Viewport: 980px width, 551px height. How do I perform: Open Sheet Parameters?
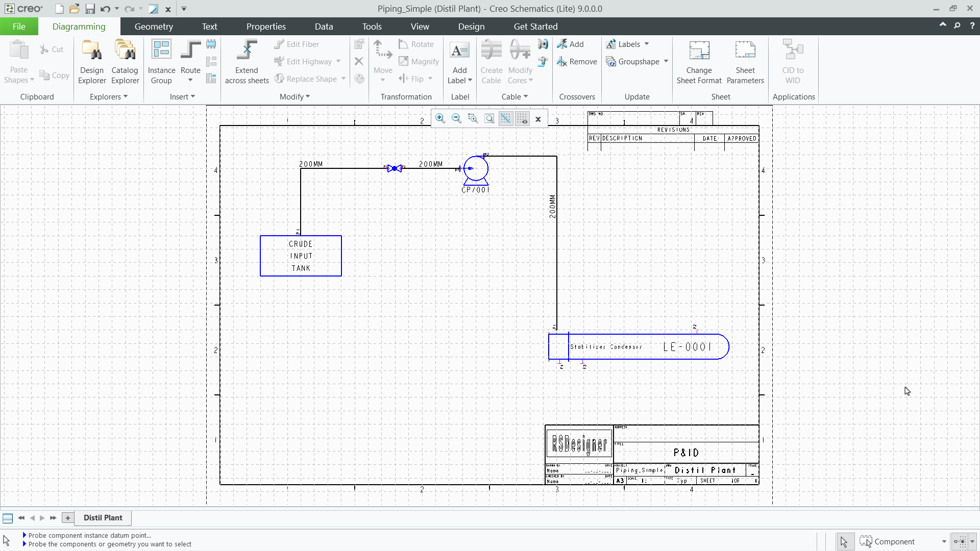pos(745,62)
